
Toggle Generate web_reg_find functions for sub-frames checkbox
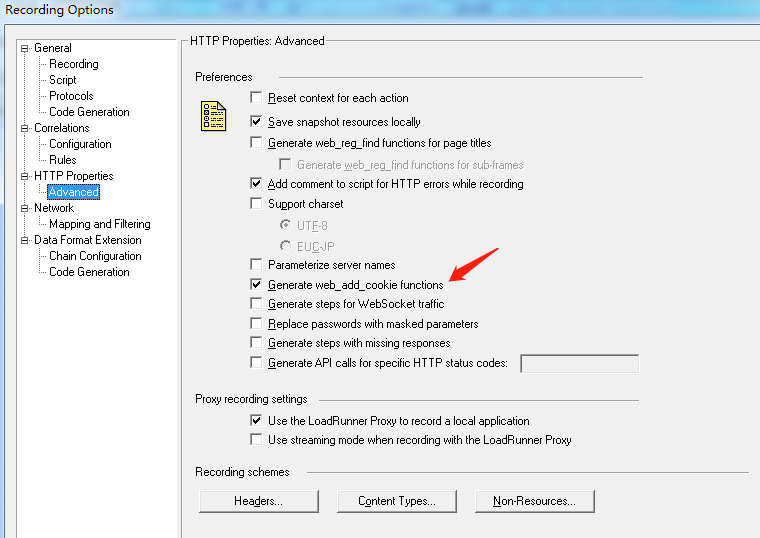[x=285, y=164]
